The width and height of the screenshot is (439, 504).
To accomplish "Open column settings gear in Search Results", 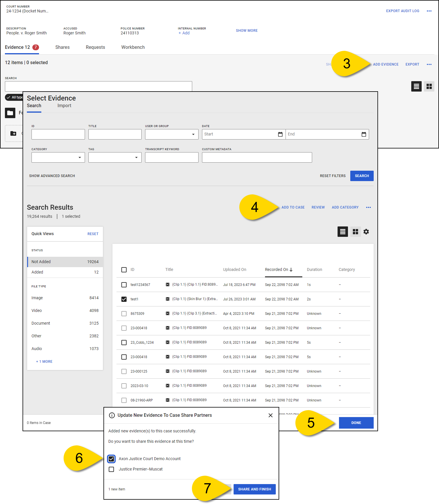I will click(366, 232).
